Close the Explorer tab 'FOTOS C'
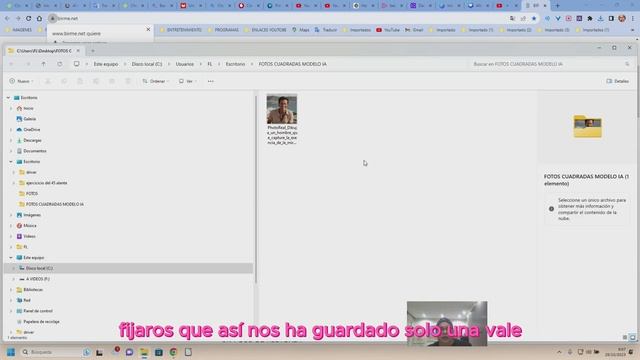This screenshot has height=360, width=640. (x=78, y=51)
